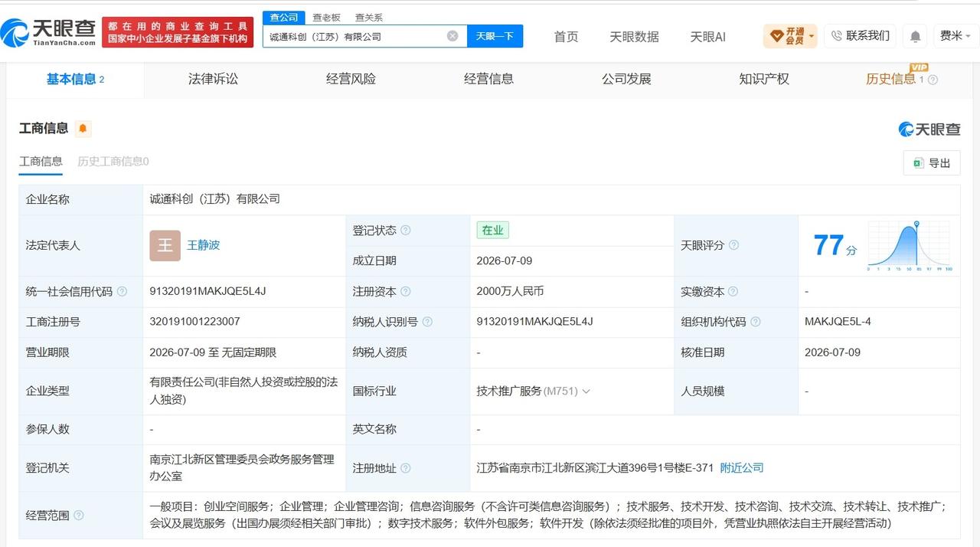
Task: Click the help icon next to 注册资本
Action: (406, 292)
